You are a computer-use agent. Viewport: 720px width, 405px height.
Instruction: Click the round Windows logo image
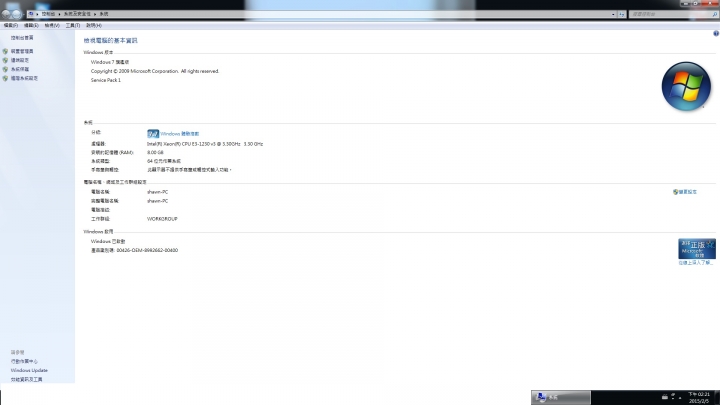pyautogui.click(x=686, y=86)
